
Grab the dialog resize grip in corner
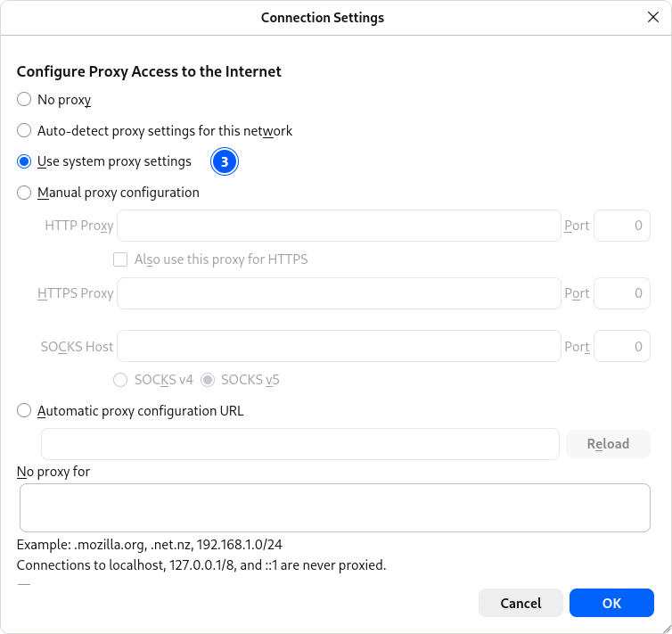pyautogui.click(x=666, y=629)
